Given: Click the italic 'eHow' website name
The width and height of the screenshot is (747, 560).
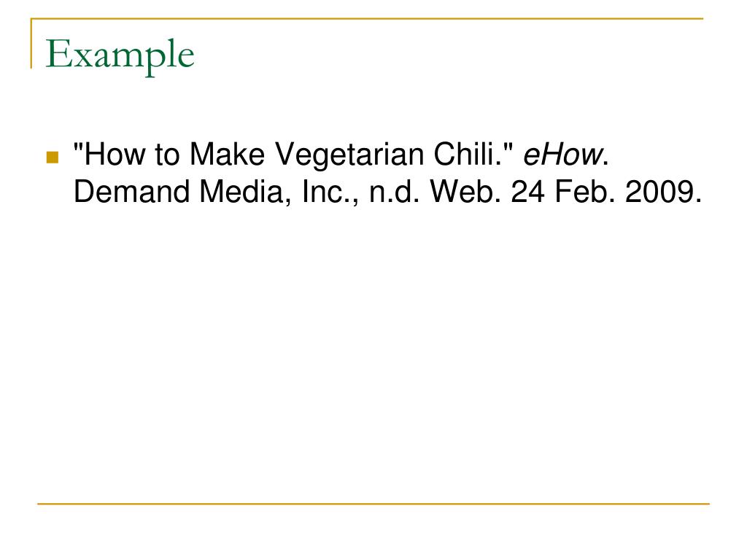Looking at the screenshot, I should coord(562,155).
